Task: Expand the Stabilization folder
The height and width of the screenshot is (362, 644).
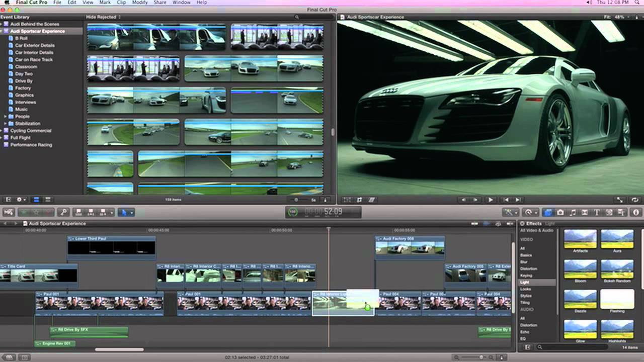Action: point(6,123)
